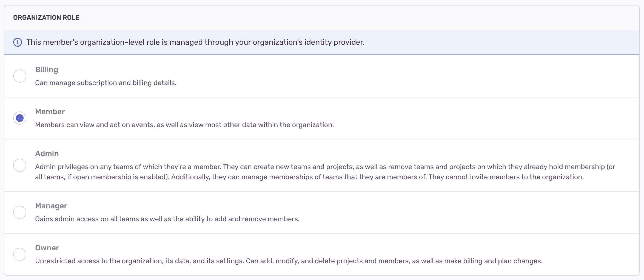Click the ORGANIZATION ROLE section header

pyautogui.click(x=46, y=17)
